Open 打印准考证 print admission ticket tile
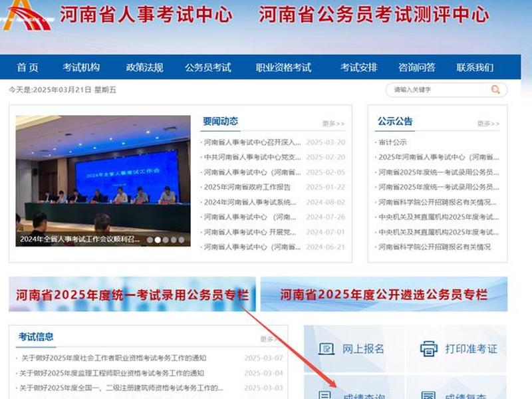This screenshot has height=399, width=532. (x=458, y=349)
